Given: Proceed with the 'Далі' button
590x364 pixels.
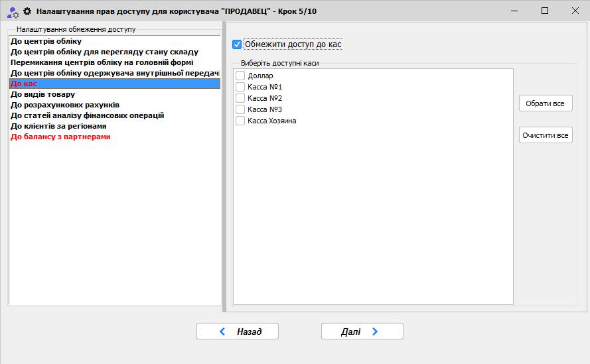Looking at the screenshot, I should [x=362, y=332].
